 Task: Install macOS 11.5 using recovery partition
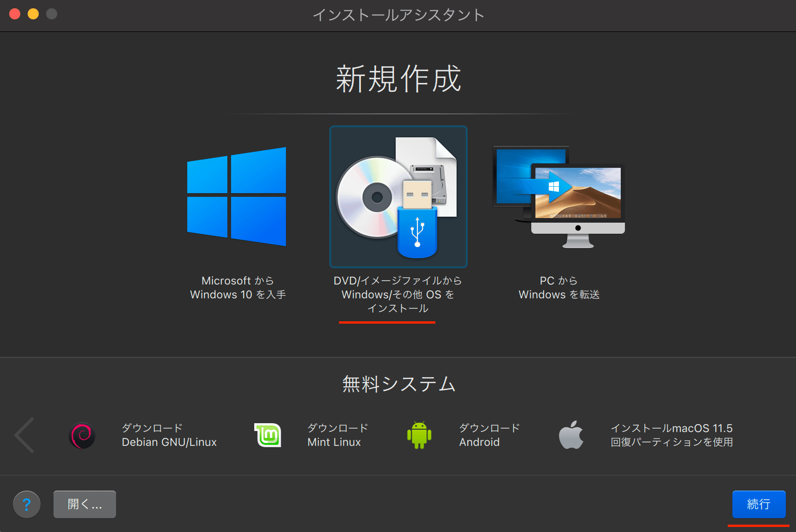coord(671,435)
